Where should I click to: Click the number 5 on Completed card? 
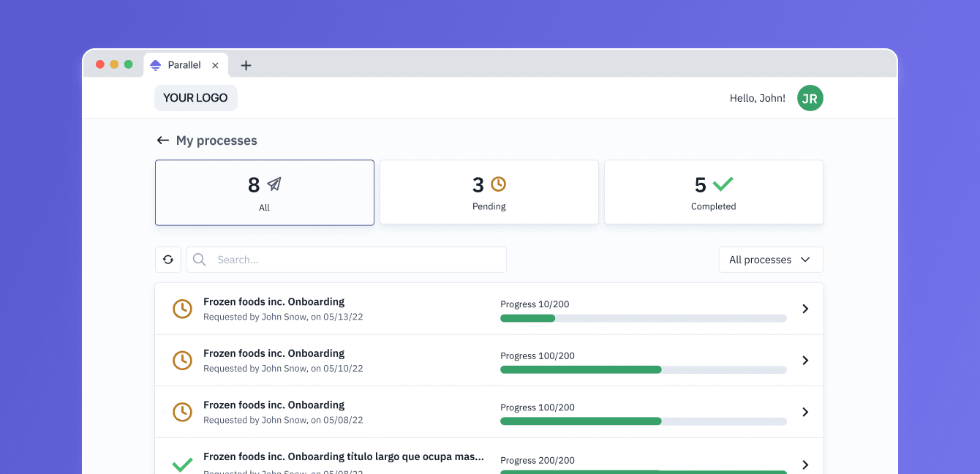tap(701, 184)
